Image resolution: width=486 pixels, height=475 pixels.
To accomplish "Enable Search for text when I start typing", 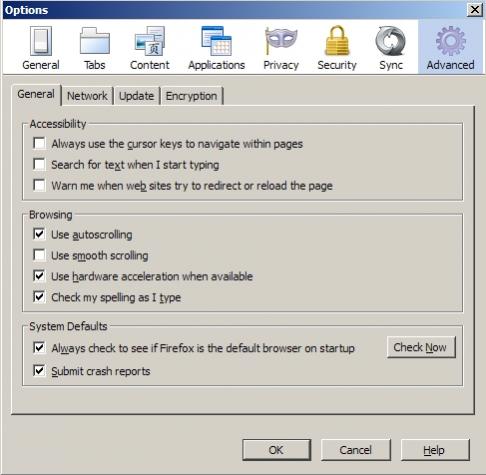I will tap(39, 164).
